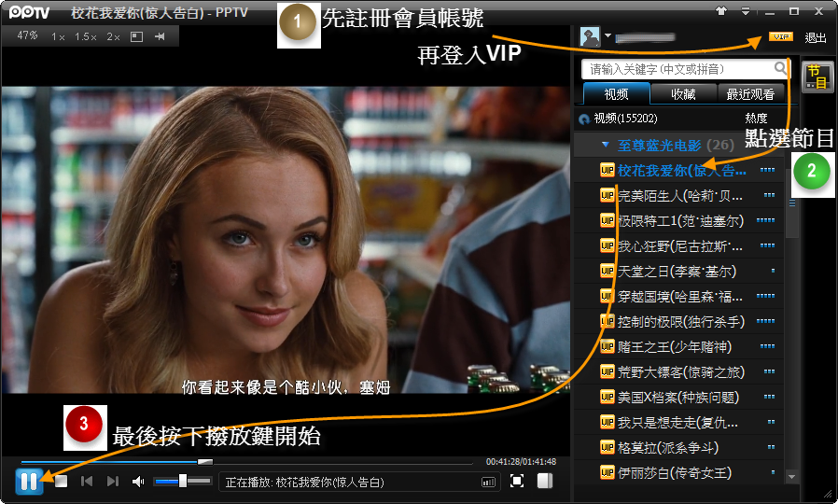Select 控制的极限 in the list
The height and width of the screenshot is (504, 838).
pos(681,321)
